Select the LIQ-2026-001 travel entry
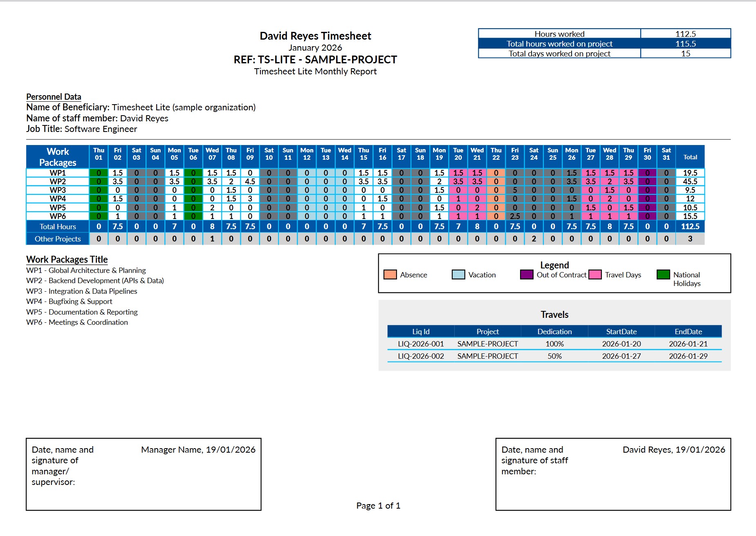 coord(421,344)
